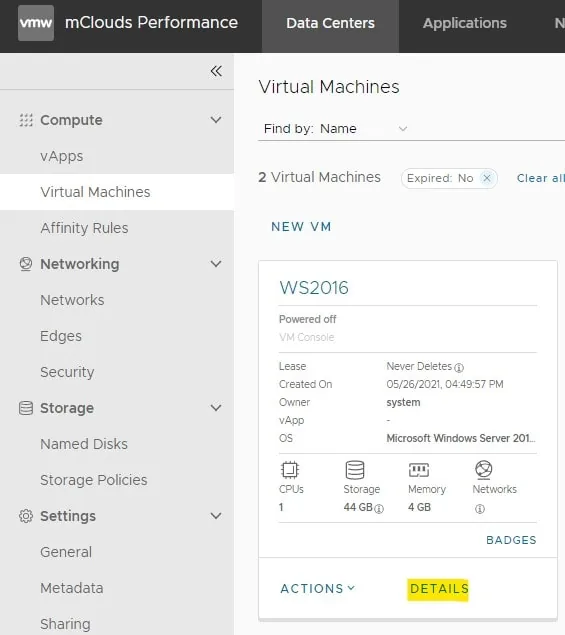Open Security in the sidebar
This screenshot has width=565, height=635.
tap(117, 372)
